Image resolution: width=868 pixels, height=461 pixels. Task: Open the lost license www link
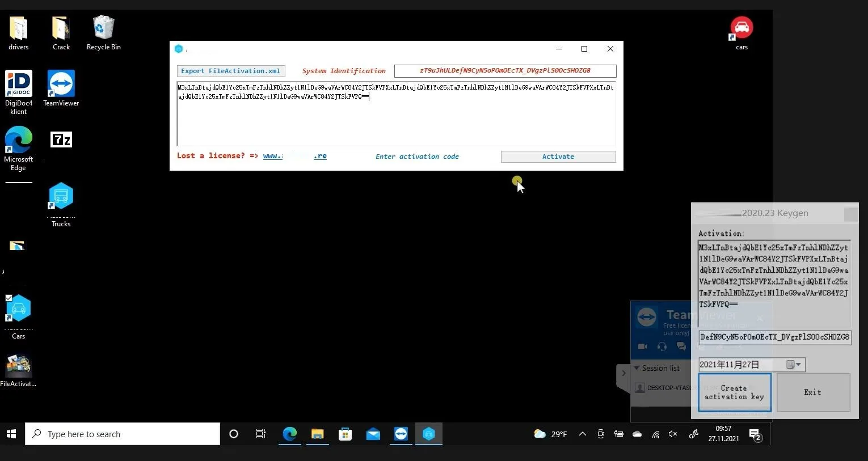(x=295, y=156)
